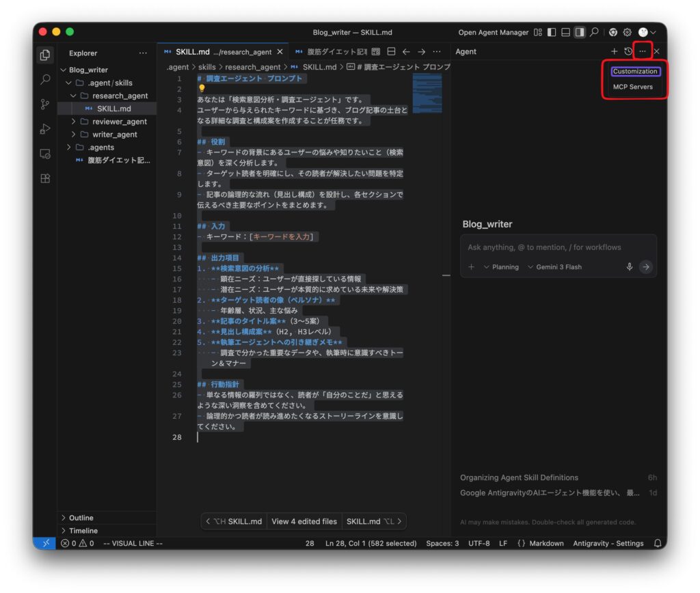Open the Source Control view
Image resolution: width=700 pixels, height=593 pixels.
[45, 104]
